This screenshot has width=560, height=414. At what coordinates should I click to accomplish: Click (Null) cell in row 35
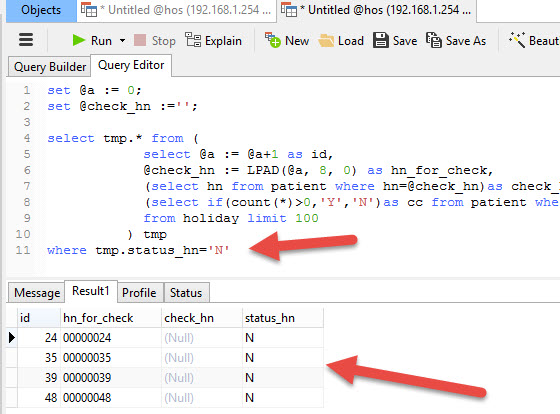point(202,358)
